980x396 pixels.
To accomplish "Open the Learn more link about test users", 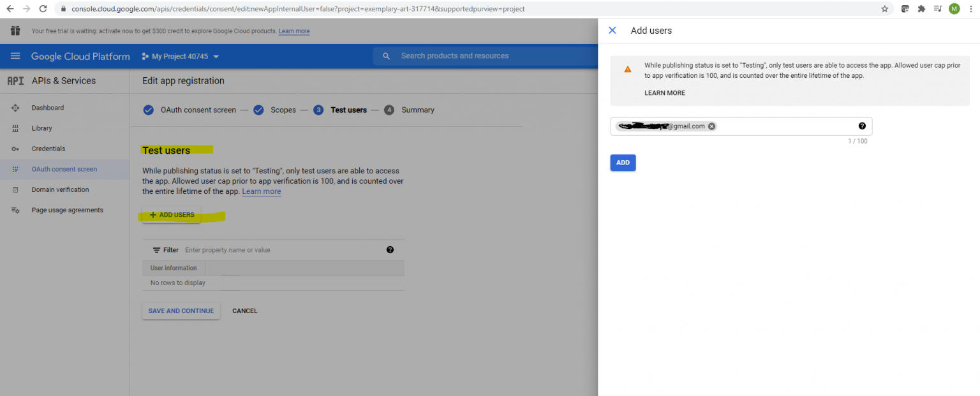I will (x=261, y=191).
